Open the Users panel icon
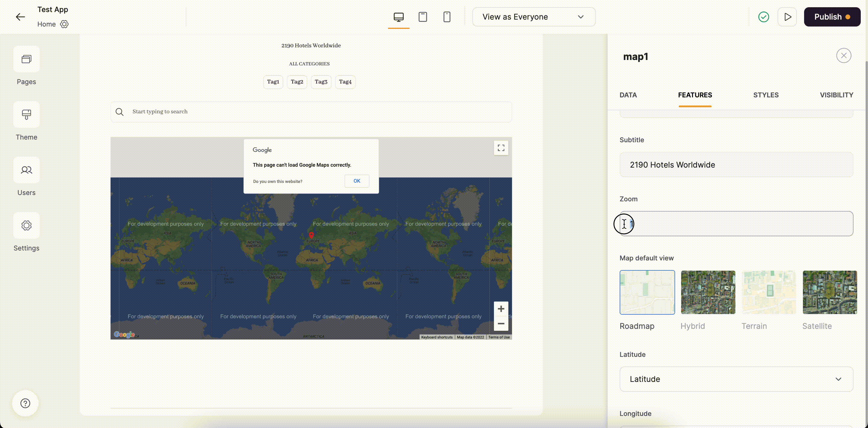The width and height of the screenshot is (868, 428). point(26,170)
